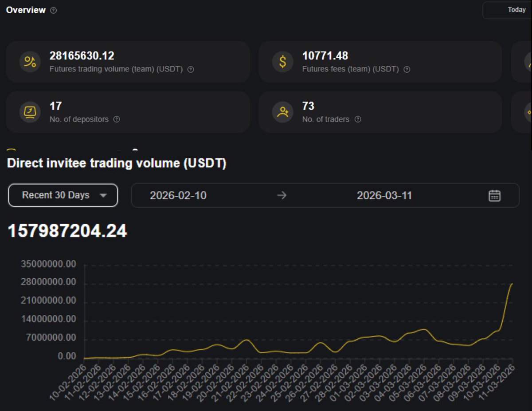Click the No. of depositors label

pyautogui.click(x=79, y=119)
